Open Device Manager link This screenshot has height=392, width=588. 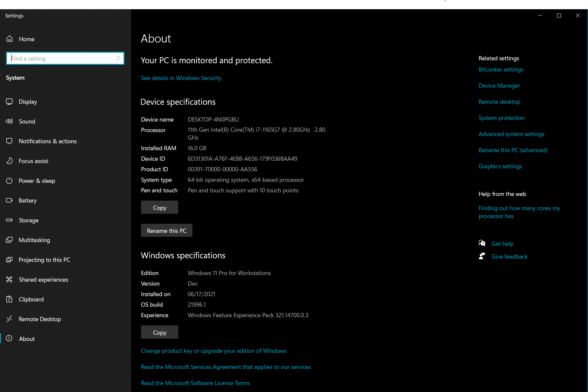(x=499, y=86)
